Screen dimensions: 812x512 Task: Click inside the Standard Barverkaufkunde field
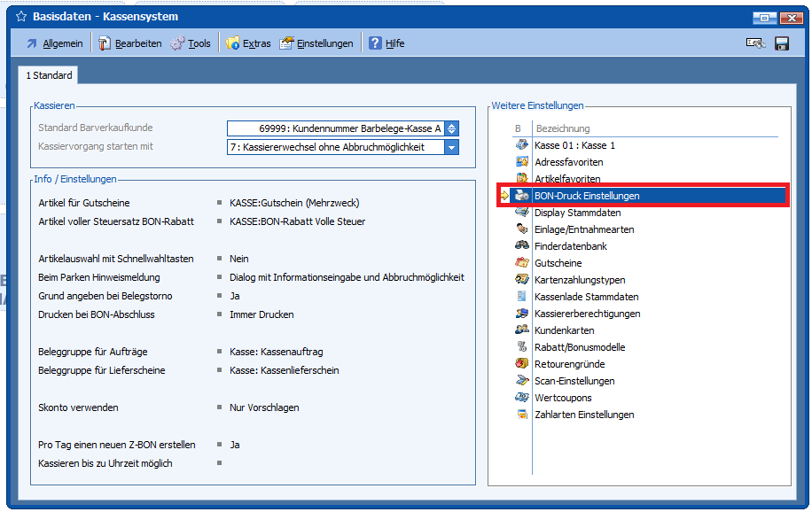click(335, 128)
